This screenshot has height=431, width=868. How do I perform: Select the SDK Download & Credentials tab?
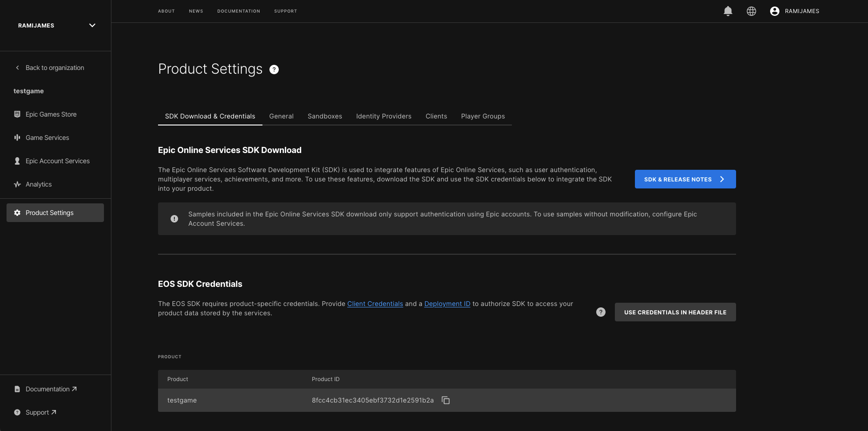click(x=210, y=116)
